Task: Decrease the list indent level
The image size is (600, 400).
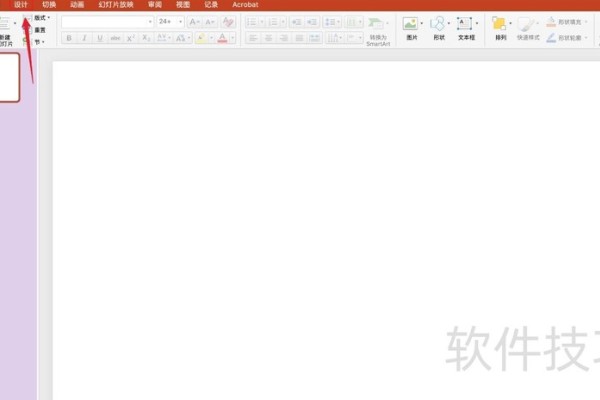Action: (x=296, y=22)
